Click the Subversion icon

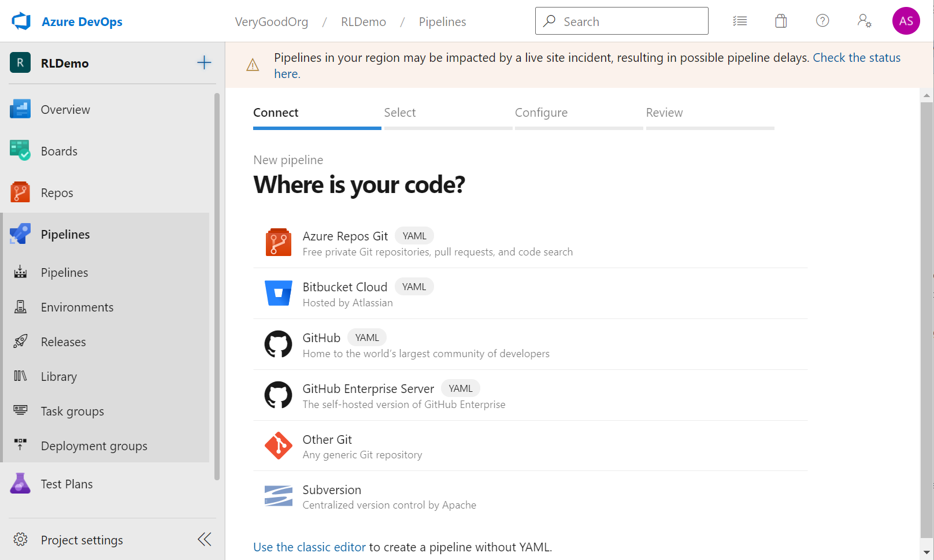click(278, 496)
